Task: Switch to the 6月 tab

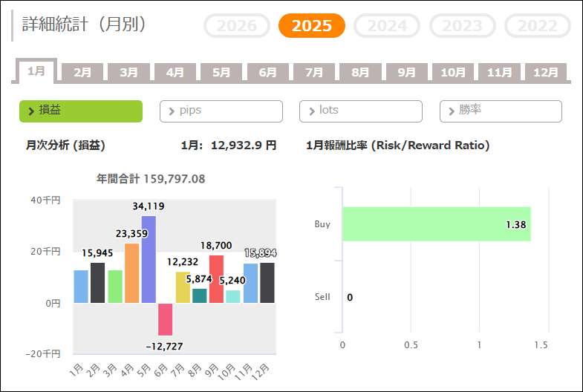Action: pyautogui.click(x=268, y=73)
